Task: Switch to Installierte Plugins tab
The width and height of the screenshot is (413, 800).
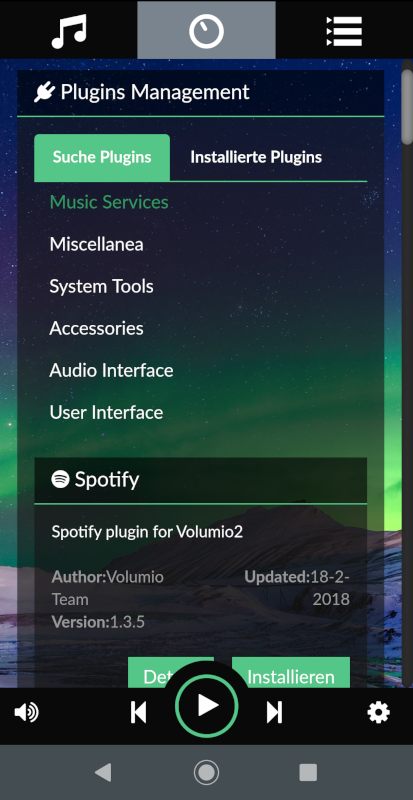Action: (x=256, y=158)
